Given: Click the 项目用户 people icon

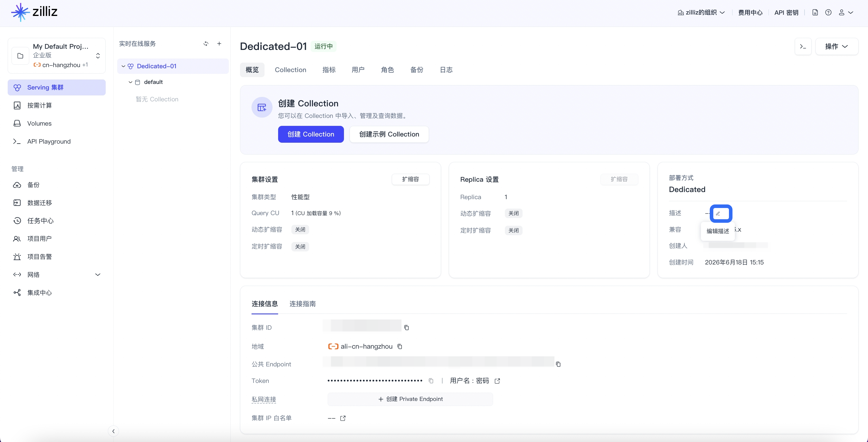Looking at the screenshot, I should (17, 239).
